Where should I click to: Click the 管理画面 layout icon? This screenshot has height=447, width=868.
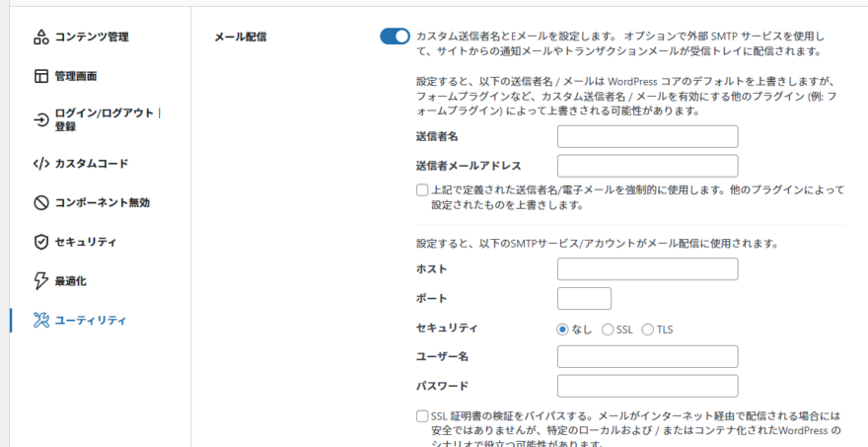click(x=40, y=76)
